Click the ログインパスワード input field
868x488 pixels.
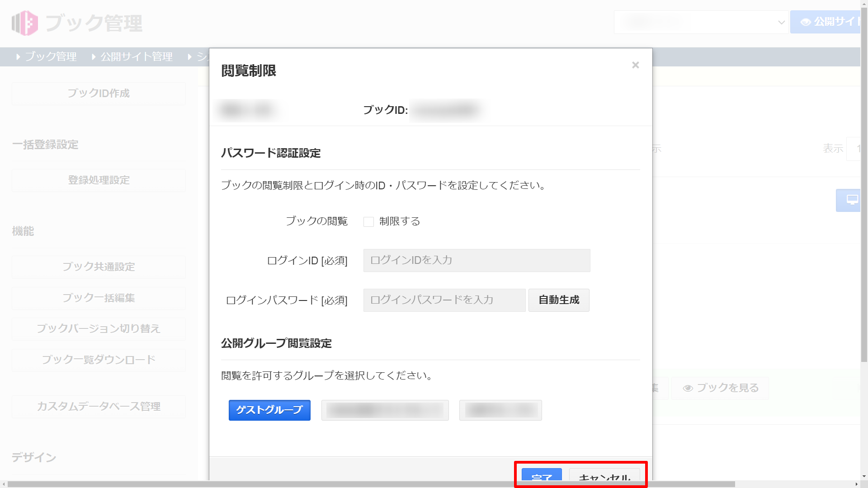click(444, 300)
